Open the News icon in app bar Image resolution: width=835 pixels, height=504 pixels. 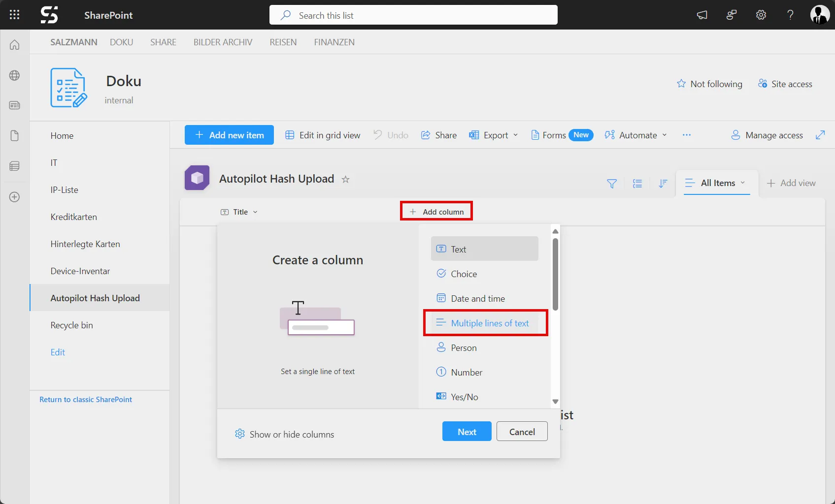coord(15,105)
